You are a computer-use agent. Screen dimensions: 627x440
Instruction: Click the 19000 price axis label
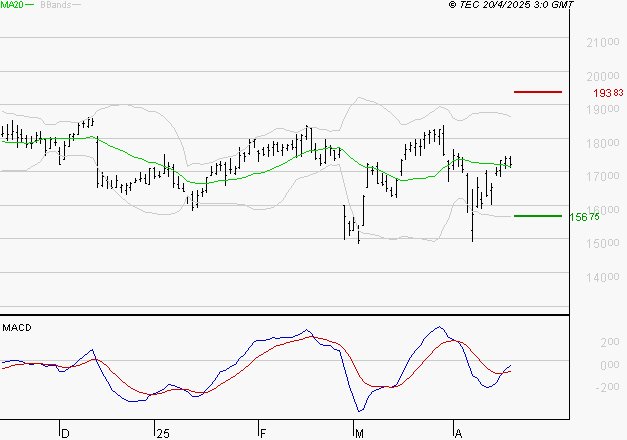point(603,110)
